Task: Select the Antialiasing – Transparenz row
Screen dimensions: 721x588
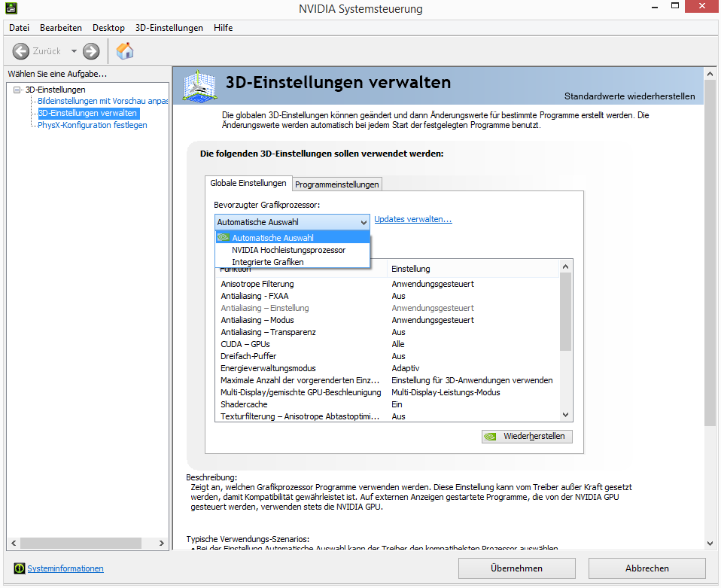Action: point(387,332)
